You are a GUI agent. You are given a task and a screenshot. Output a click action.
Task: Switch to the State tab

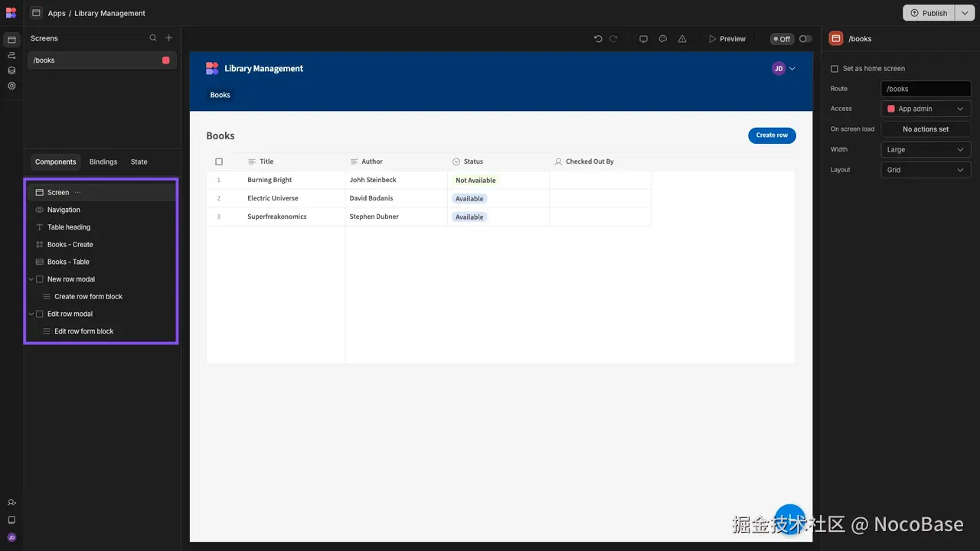[139, 162]
